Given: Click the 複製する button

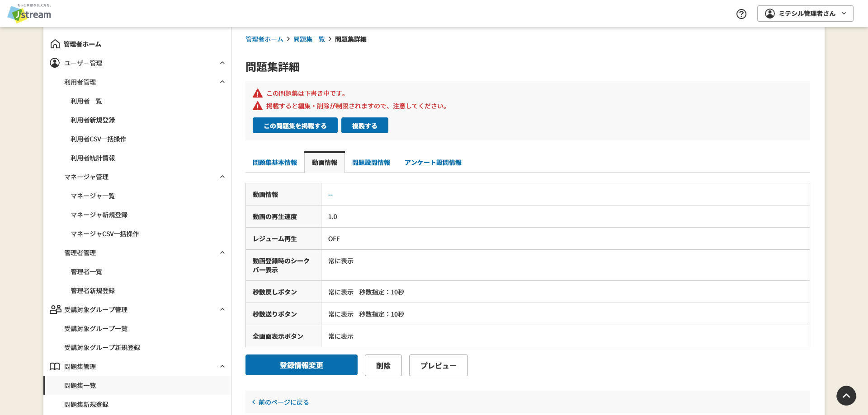Looking at the screenshot, I should (x=365, y=126).
